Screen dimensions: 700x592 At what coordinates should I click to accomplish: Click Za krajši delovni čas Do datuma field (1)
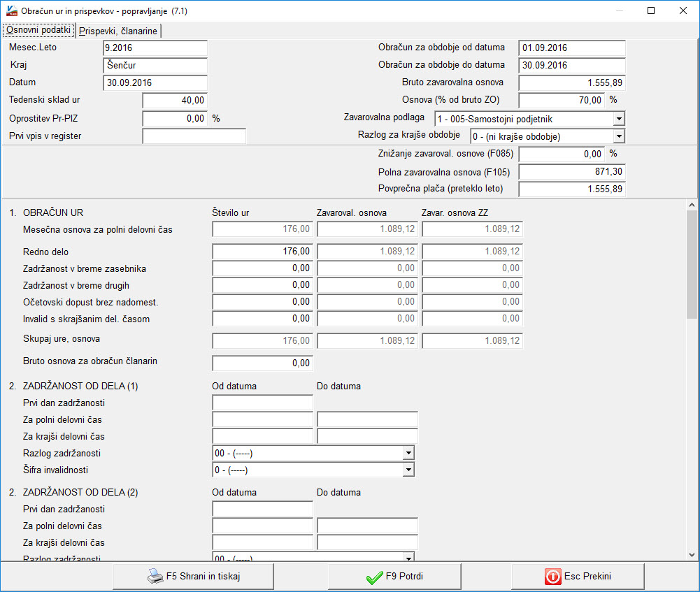pyautogui.click(x=367, y=436)
